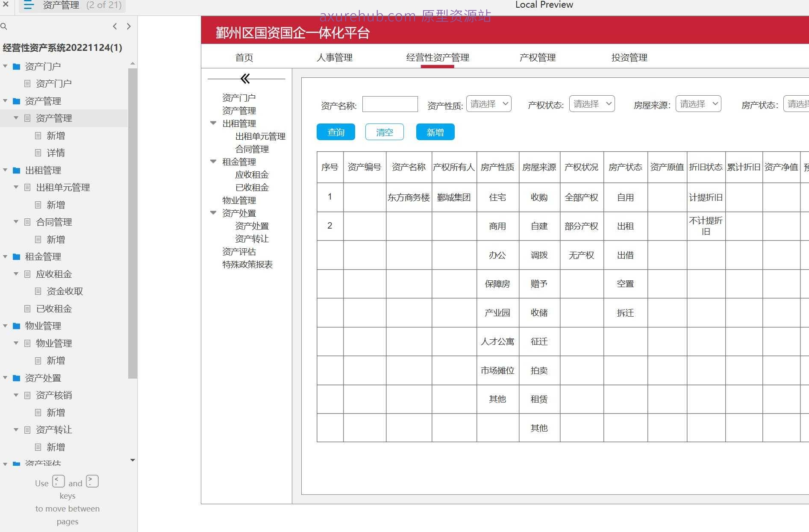Open 资产转让 in inner menu
The image size is (809, 532).
click(252, 239)
